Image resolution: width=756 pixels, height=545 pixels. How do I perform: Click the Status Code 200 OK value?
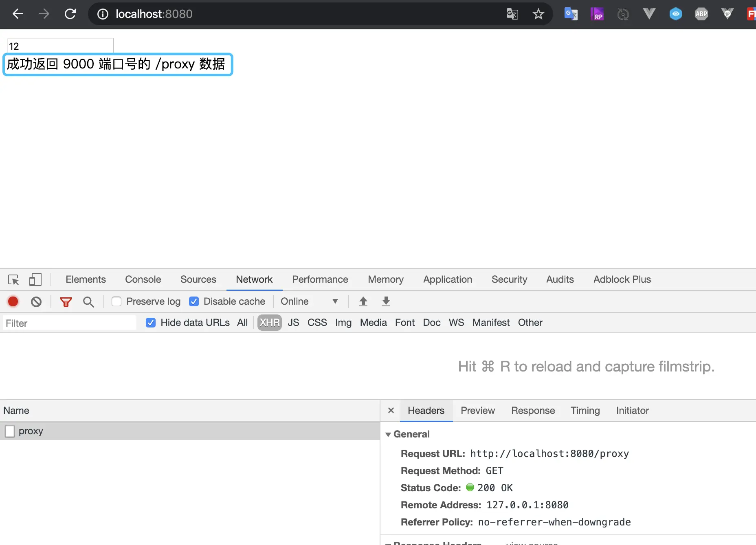[x=495, y=488]
